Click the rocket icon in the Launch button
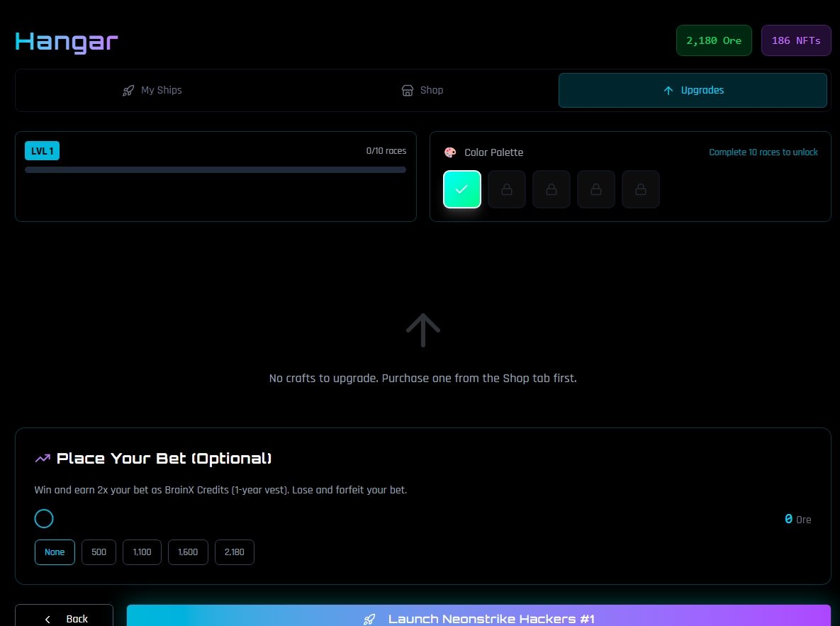Screen dimensions: 840x626 click(x=369, y=620)
